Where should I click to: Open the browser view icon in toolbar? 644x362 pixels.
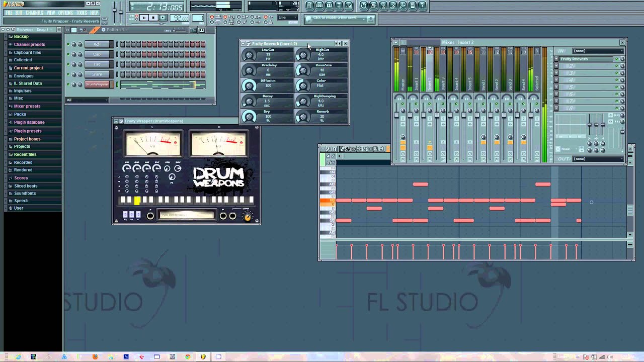click(x=339, y=6)
